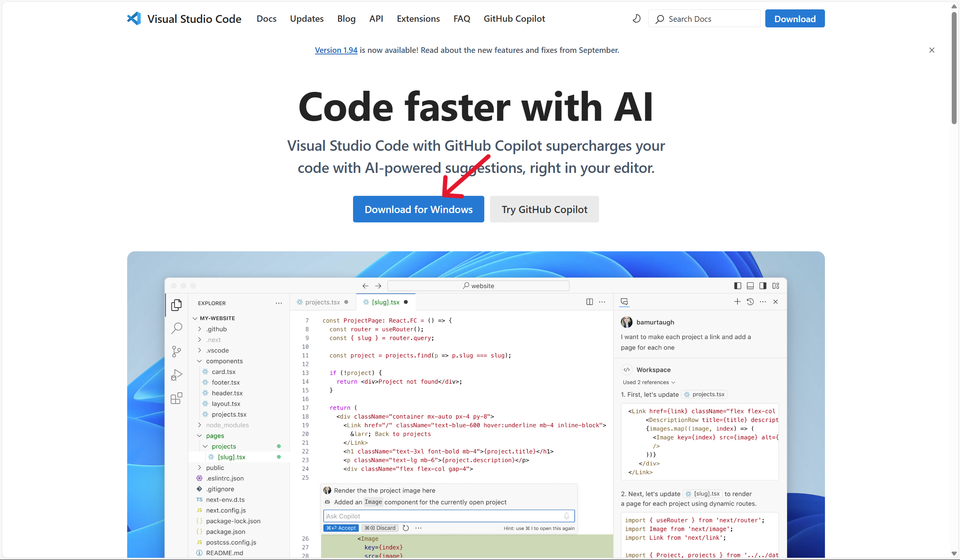Click the page vertical scrollbar thumb
The height and width of the screenshot is (560, 960).
[954, 68]
